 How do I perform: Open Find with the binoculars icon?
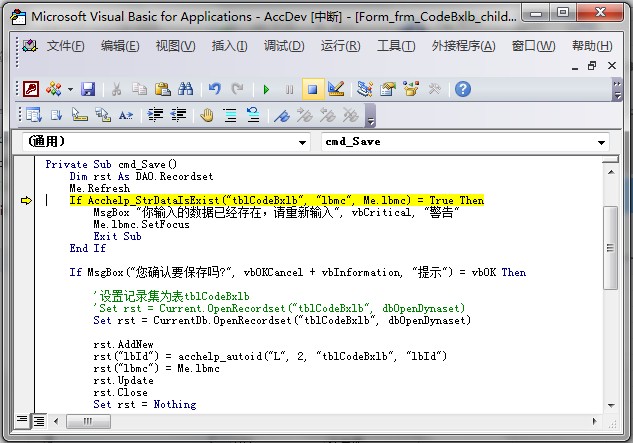(185, 89)
